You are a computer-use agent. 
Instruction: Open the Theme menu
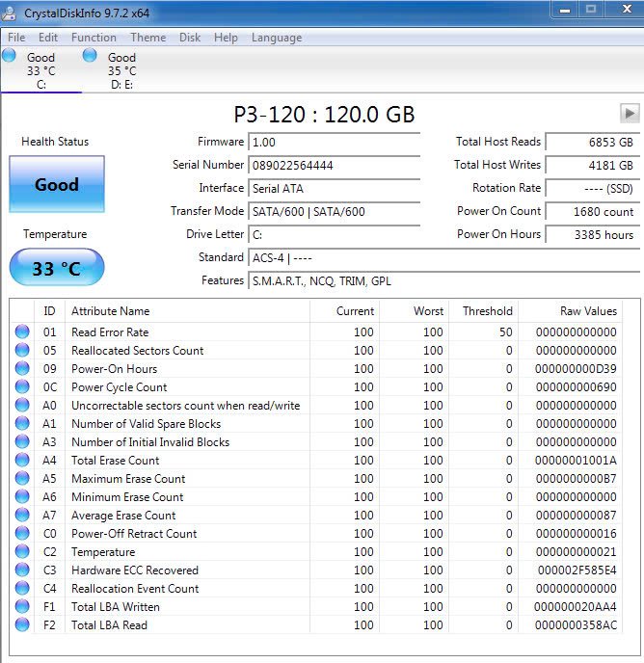148,38
